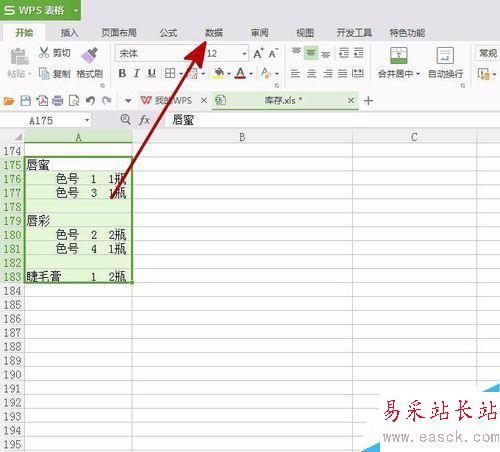This screenshot has height=452, width=500.
Task: Align text to vertical middle
Action: (311, 53)
